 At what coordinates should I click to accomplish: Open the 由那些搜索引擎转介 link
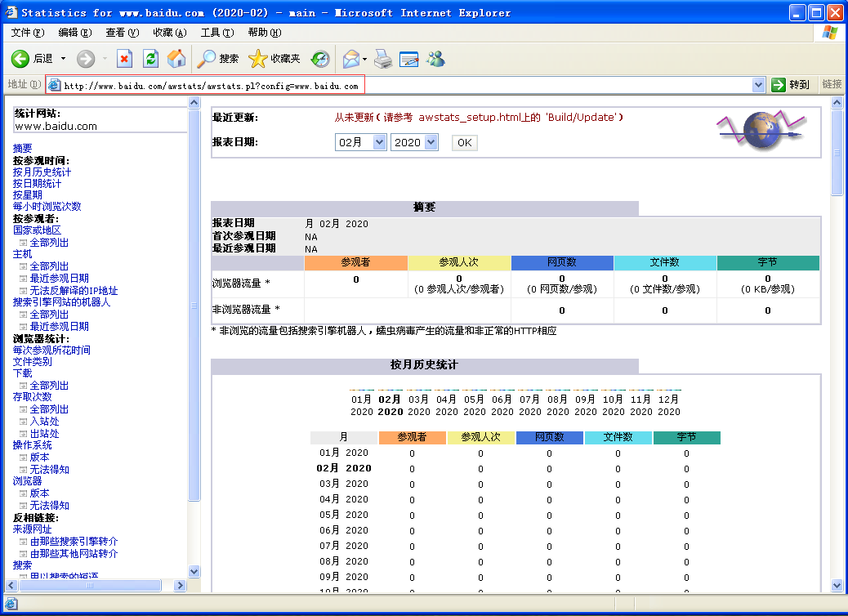click(74, 541)
